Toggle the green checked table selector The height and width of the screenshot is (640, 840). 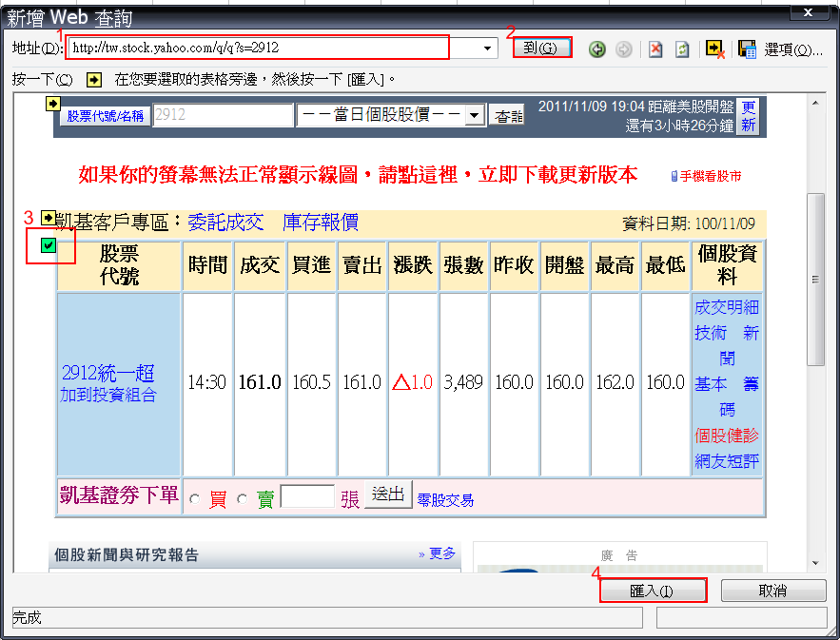pos(49,245)
